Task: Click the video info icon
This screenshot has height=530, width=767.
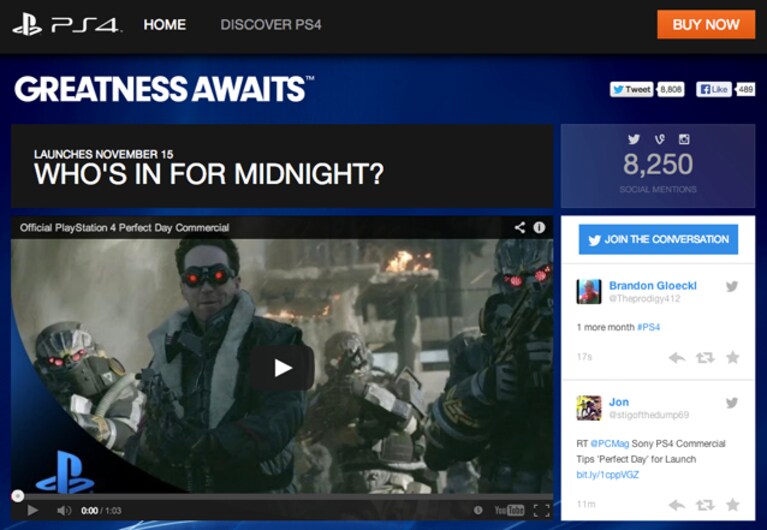Action: 539,227
